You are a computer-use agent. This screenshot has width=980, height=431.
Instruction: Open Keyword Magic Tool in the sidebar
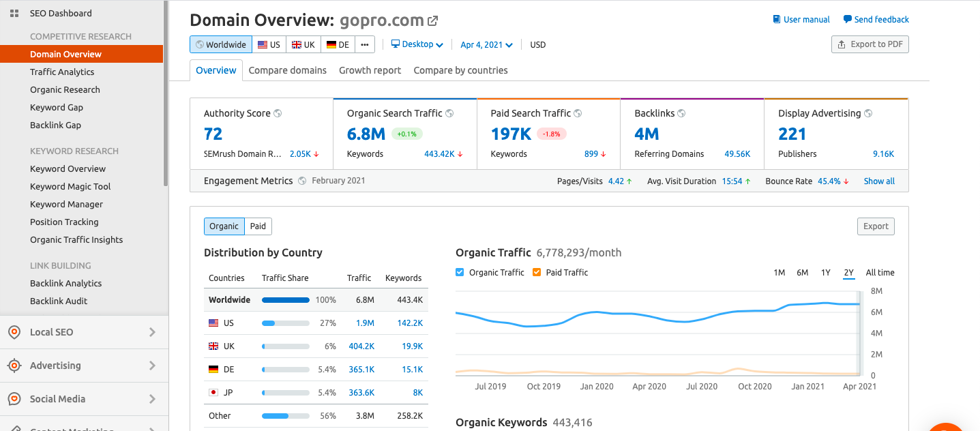[70, 186]
